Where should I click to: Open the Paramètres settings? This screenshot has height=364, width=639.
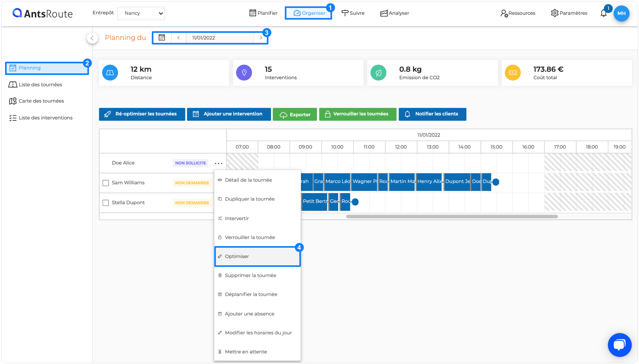pos(569,13)
